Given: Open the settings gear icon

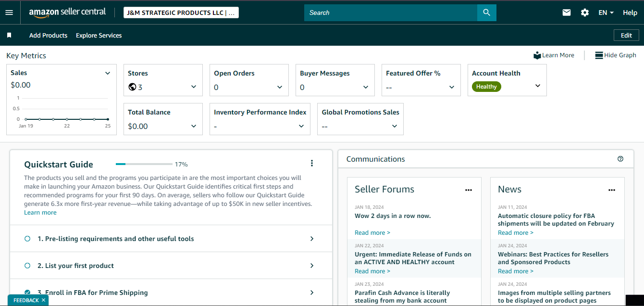Looking at the screenshot, I should click(x=585, y=13).
